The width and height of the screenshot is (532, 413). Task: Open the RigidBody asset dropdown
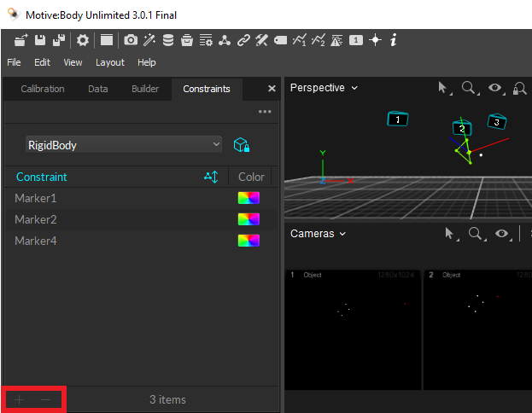(124, 145)
